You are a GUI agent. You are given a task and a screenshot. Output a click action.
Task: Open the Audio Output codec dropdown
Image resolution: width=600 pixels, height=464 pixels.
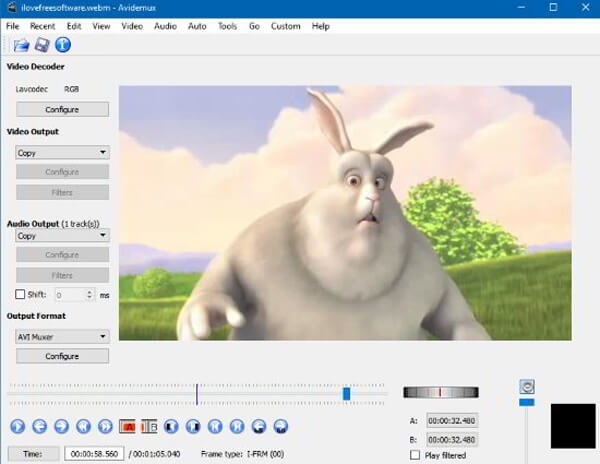click(62, 235)
